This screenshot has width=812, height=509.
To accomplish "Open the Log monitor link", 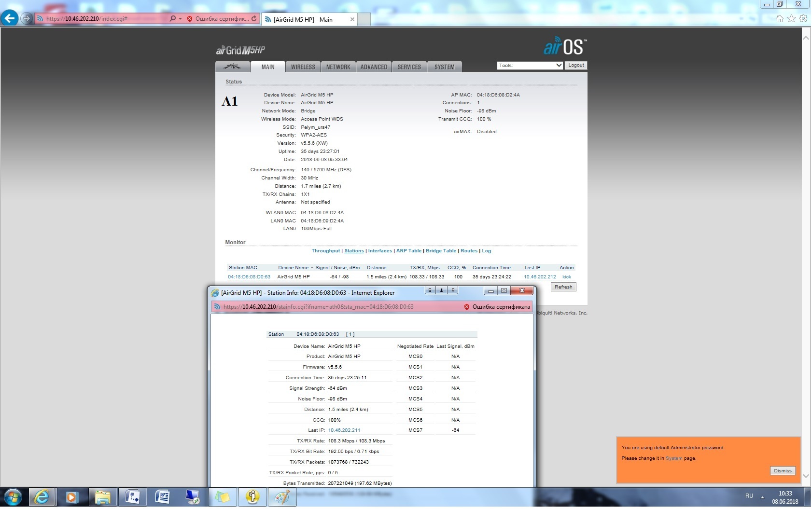I will point(487,251).
